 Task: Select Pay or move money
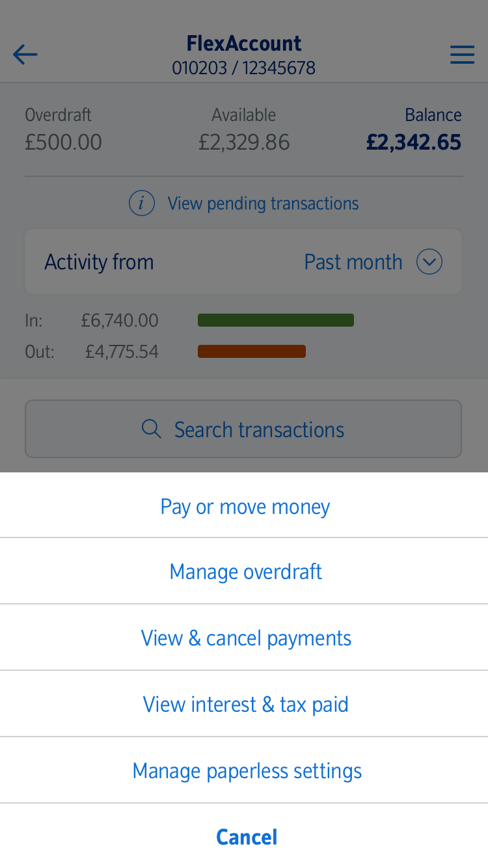(x=245, y=506)
